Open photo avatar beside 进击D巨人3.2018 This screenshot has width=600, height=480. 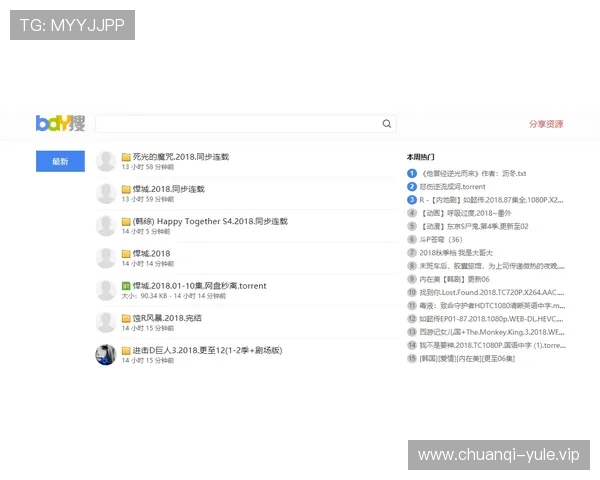point(106,354)
